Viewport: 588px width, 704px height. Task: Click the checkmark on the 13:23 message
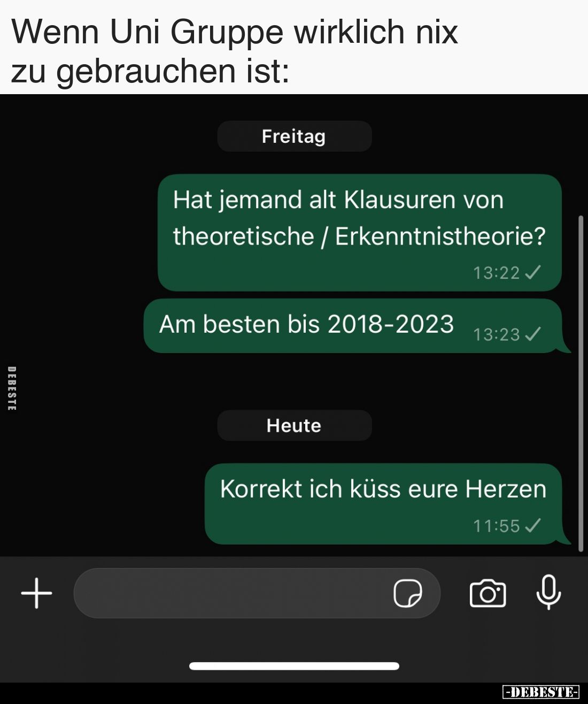click(x=533, y=334)
